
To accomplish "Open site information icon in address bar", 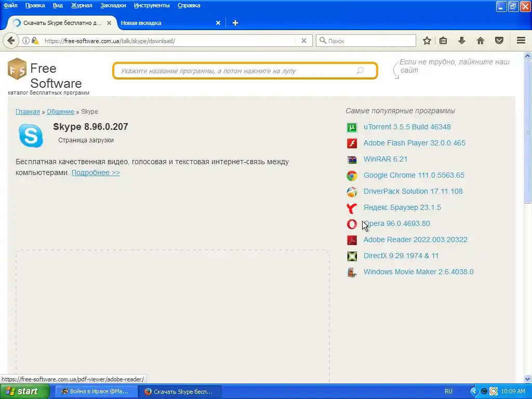I will (26, 41).
